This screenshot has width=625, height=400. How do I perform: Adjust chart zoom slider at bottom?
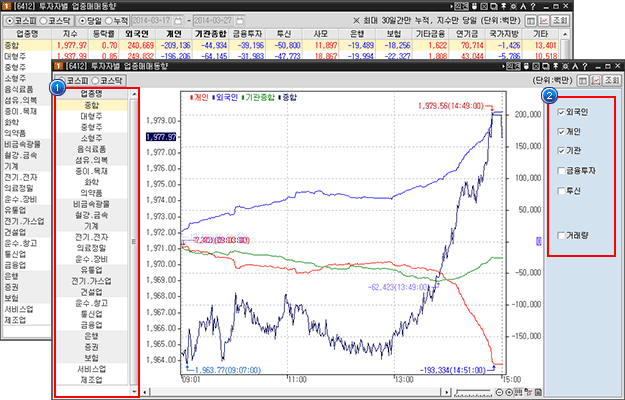point(473,392)
